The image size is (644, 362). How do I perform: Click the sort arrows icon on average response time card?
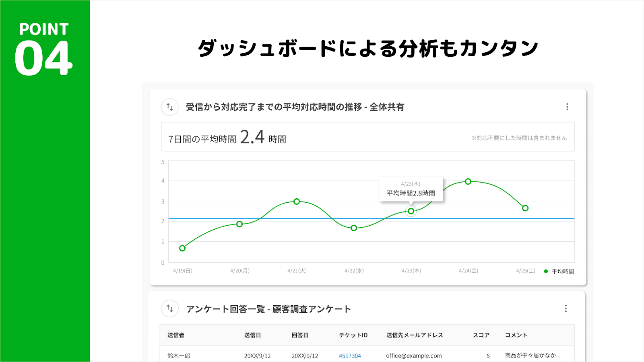click(170, 107)
